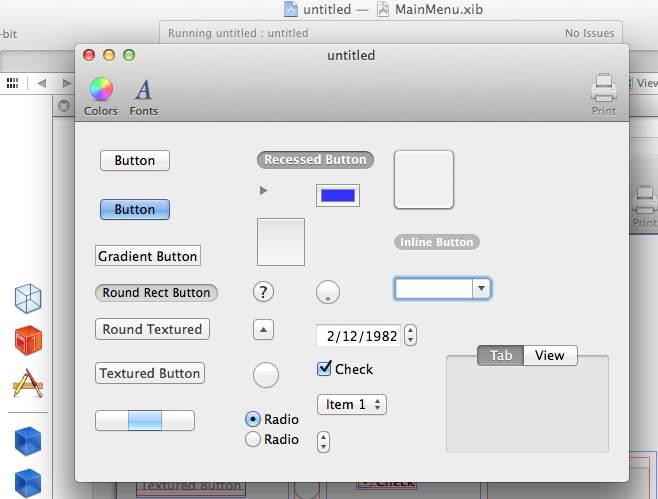Click the date field showing 2/12/1982
The image size is (658, 499).
pyautogui.click(x=359, y=336)
